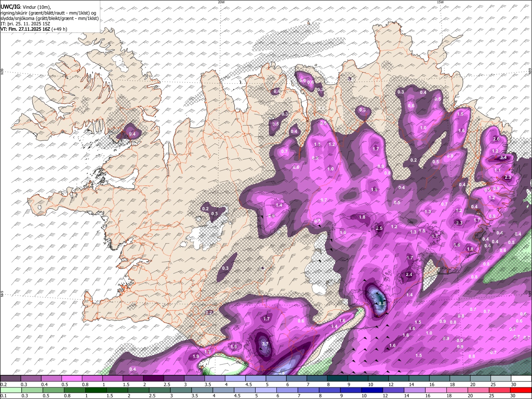Select the bright pink snow swatch between 0.5 and 0.8
This screenshot has height=399, width=532.
pyautogui.click(x=71, y=378)
